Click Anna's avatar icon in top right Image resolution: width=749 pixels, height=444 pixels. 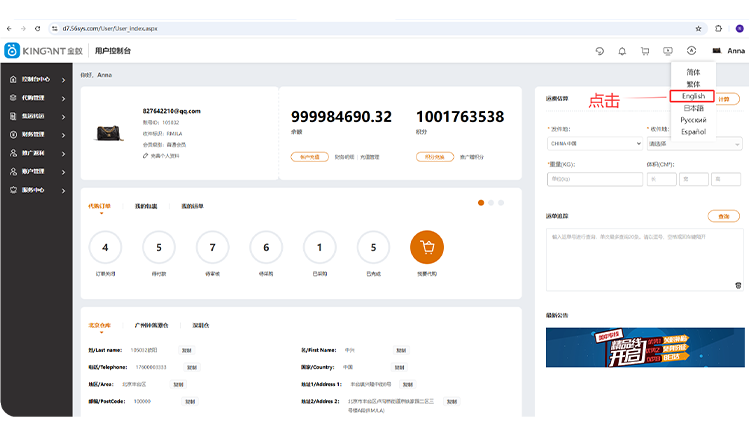tap(718, 51)
